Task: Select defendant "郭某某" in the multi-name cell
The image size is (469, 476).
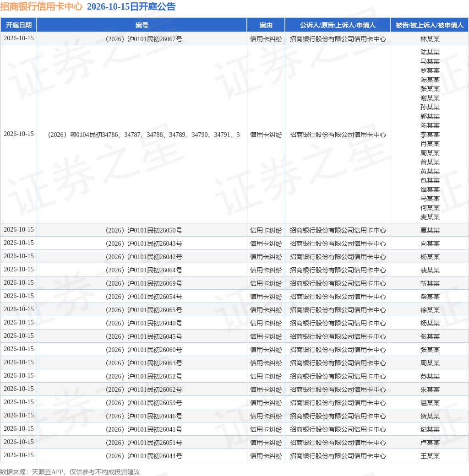Action: click(430, 116)
